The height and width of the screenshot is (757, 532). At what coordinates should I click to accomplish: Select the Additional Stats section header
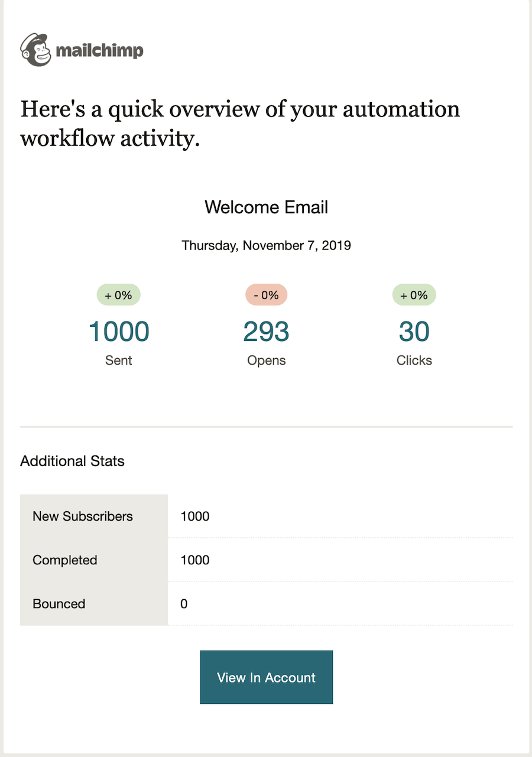point(72,461)
